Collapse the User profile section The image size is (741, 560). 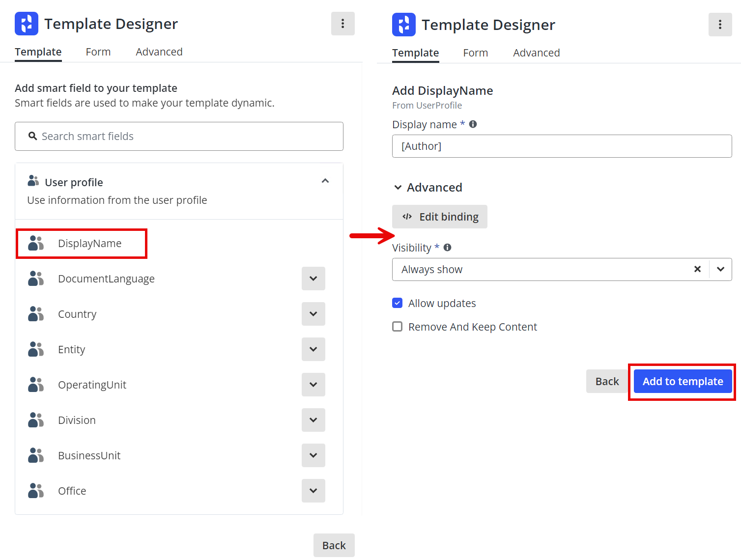coord(325,181)
